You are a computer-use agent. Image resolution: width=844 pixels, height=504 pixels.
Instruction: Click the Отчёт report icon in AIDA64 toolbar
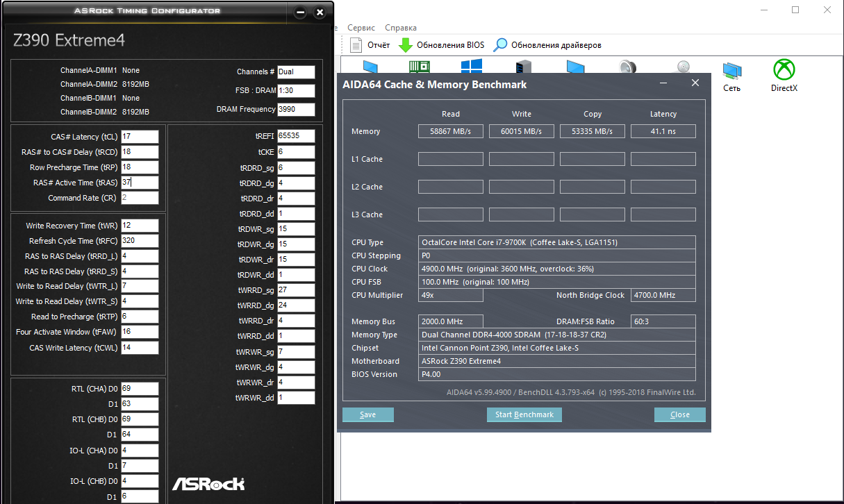click(356, 45)
